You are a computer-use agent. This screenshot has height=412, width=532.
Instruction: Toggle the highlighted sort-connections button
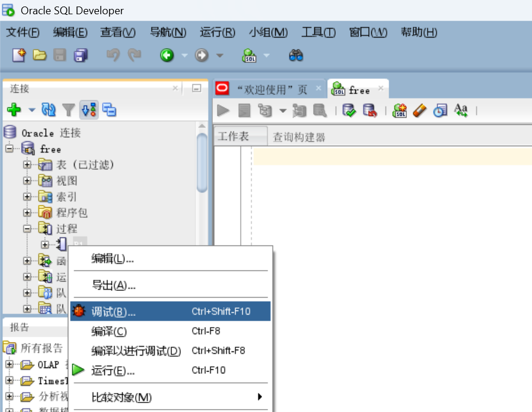point(89,110)
